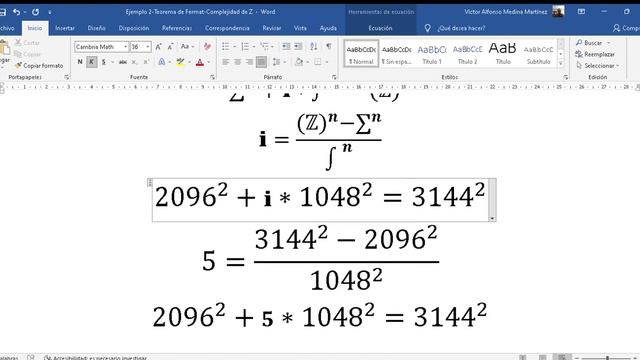The width and height of the screenshot is (640, 360).
Task: Apply the Título 2 style
Action: tap(467, 53)
